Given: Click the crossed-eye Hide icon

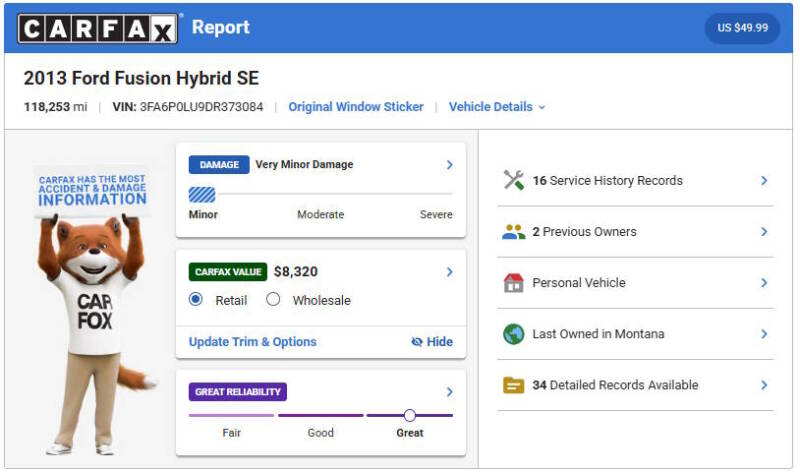Looking at the screenshot, I should tap(417, 342).
